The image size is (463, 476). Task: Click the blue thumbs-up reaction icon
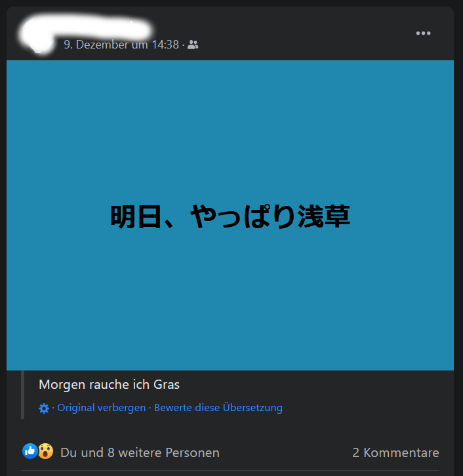coord(30,451)
